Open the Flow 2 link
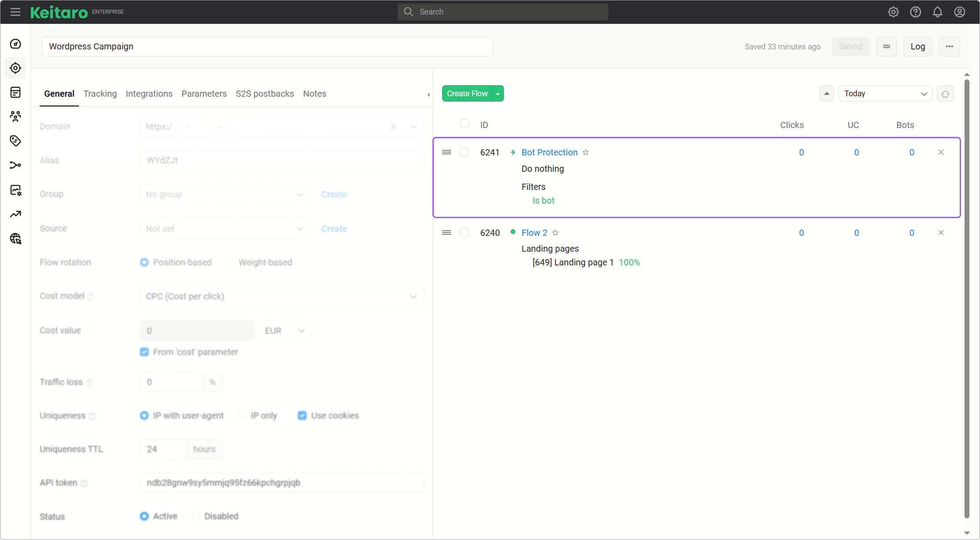980x540 pixels. coord(534,233)
